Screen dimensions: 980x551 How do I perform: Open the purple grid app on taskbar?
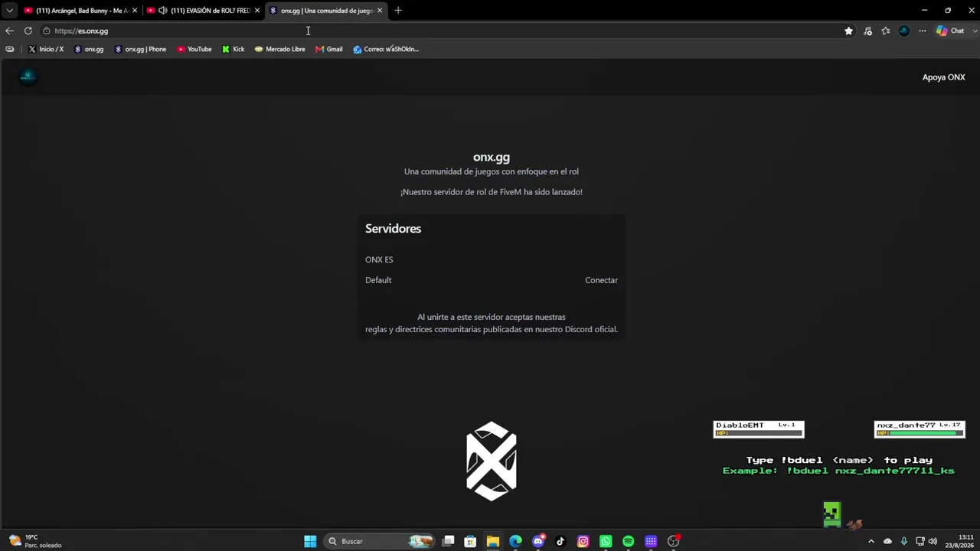651,541
